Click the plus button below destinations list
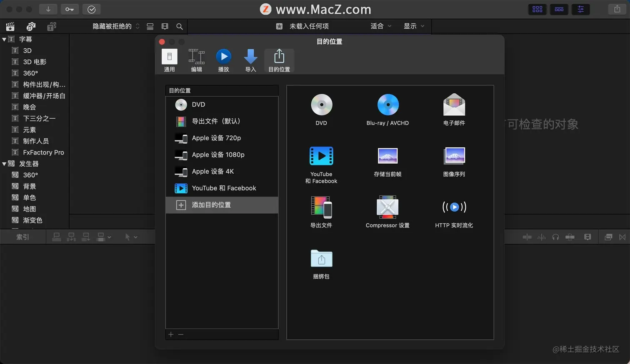The width and height of the screenshot is (630, 364). pos(171,334)
